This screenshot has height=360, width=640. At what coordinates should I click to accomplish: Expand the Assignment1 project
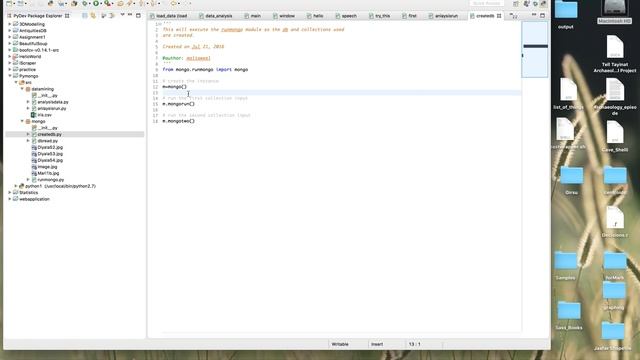pyautogui.click(x=10, y=37)
